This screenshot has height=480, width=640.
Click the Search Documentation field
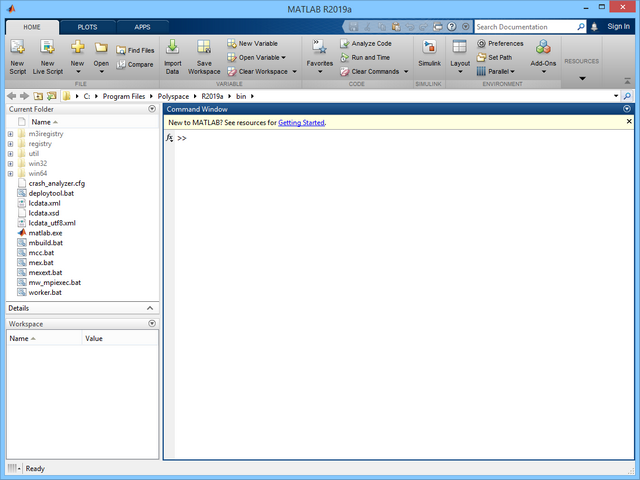(x=526, y=27)
